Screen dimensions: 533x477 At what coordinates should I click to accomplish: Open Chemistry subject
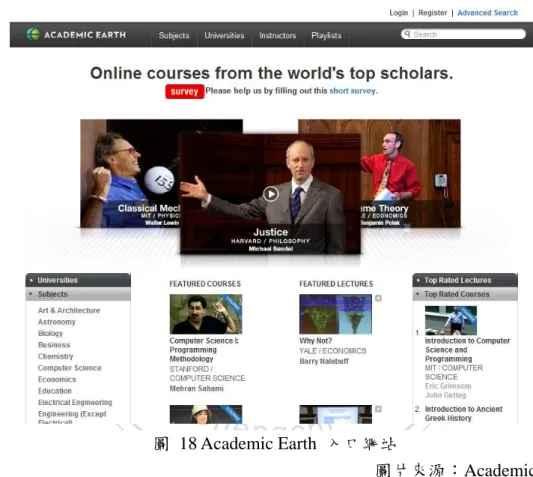click(55, 356)
